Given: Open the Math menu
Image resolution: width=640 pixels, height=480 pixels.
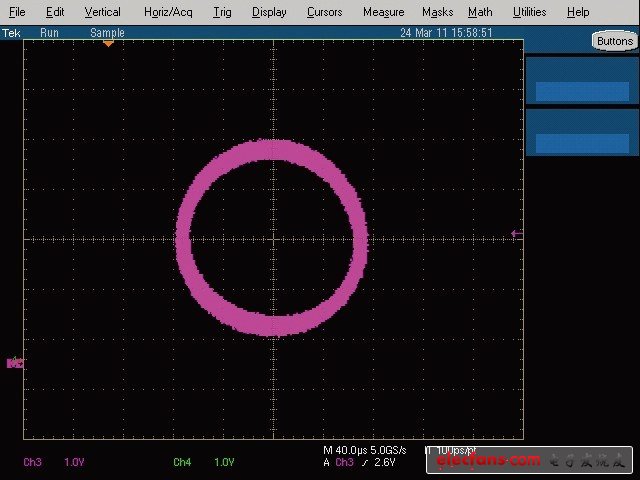Looking at the screenshot, I should [x=480, y=12].
